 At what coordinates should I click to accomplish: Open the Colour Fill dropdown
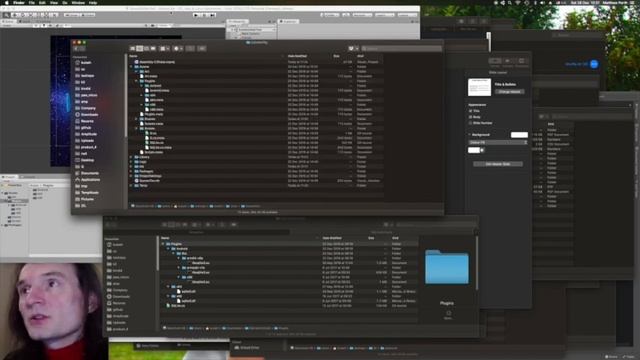tap(498, 142)
